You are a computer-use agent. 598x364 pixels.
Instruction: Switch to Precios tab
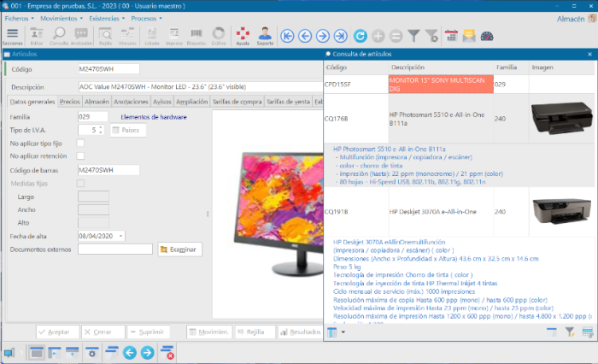point(70,102)
